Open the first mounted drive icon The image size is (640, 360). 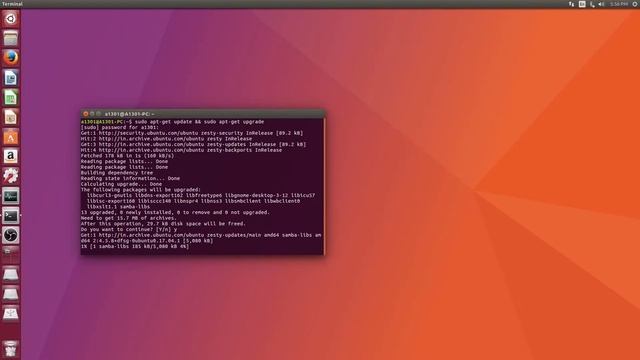coord(11,274)
